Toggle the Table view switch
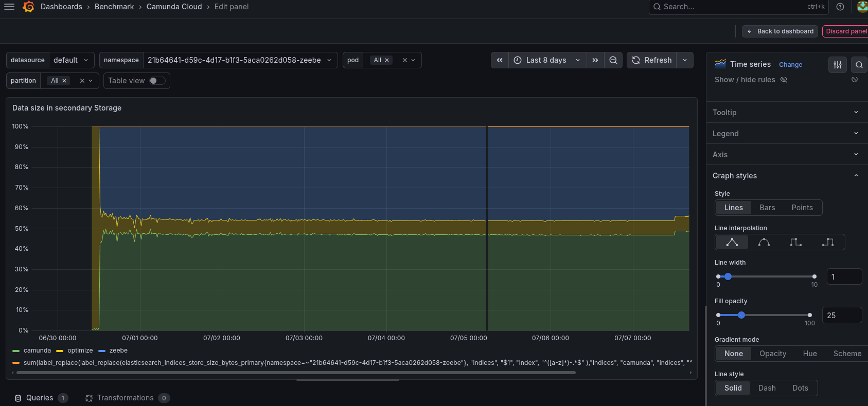The height and width of the screenshot is (406, 868). click(157, 81)
